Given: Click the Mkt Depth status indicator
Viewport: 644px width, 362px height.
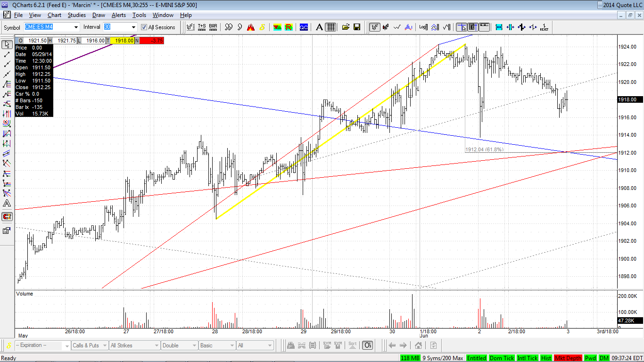Looking at the screenshot, I should (568, 358).
